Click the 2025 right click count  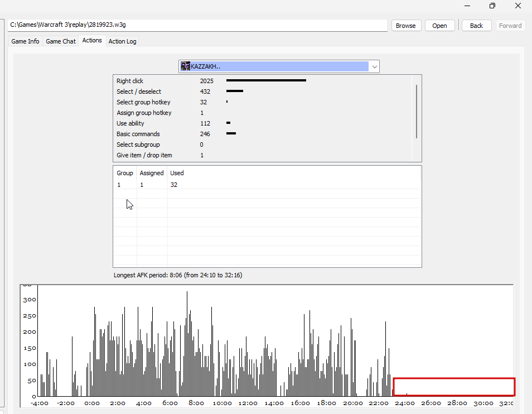coord(207,81)
